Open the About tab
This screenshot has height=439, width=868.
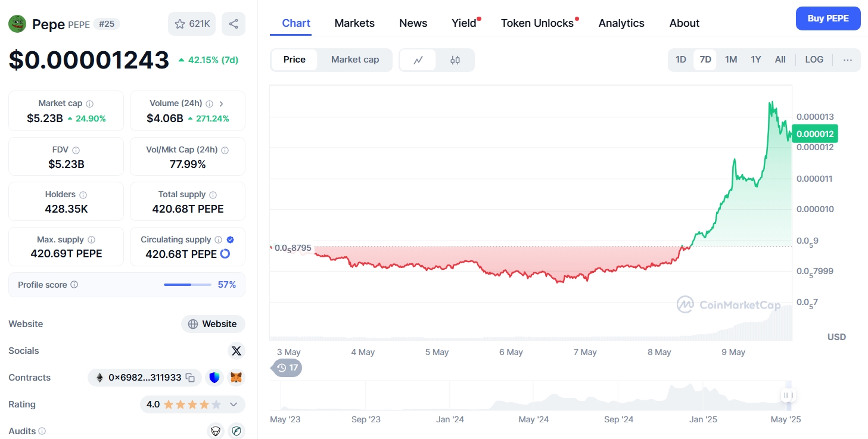(685, 23)
